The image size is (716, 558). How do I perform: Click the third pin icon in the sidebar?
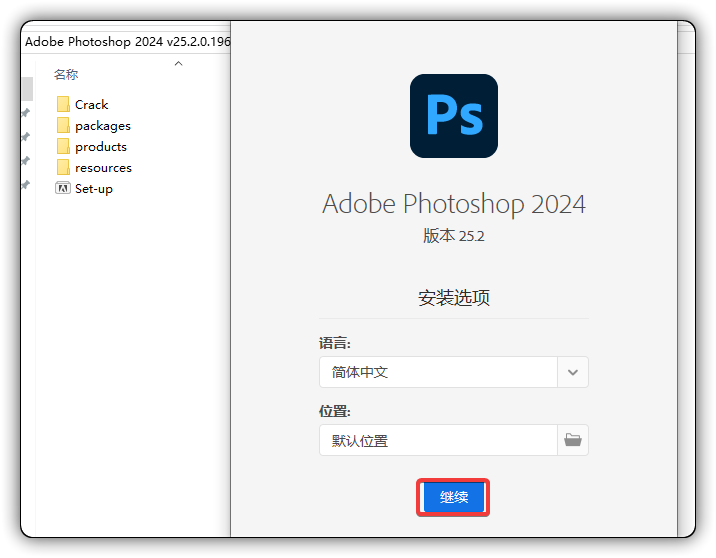click(26, 161)
